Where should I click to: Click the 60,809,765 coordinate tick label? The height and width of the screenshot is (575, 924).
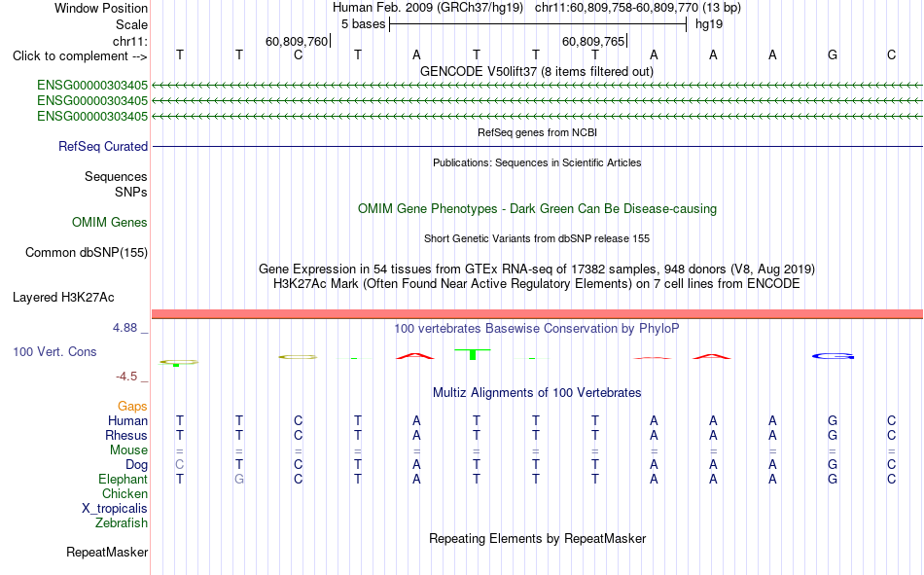(593, 41)
